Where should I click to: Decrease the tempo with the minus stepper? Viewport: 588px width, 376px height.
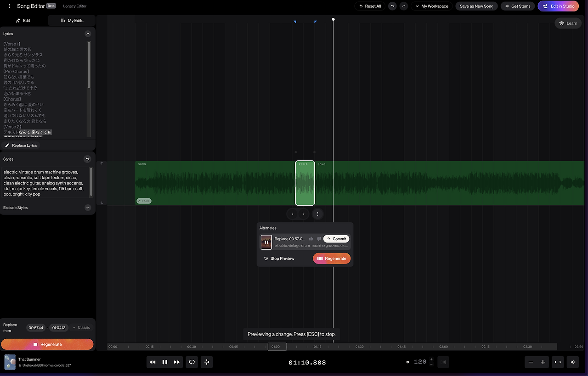point(431,365)
